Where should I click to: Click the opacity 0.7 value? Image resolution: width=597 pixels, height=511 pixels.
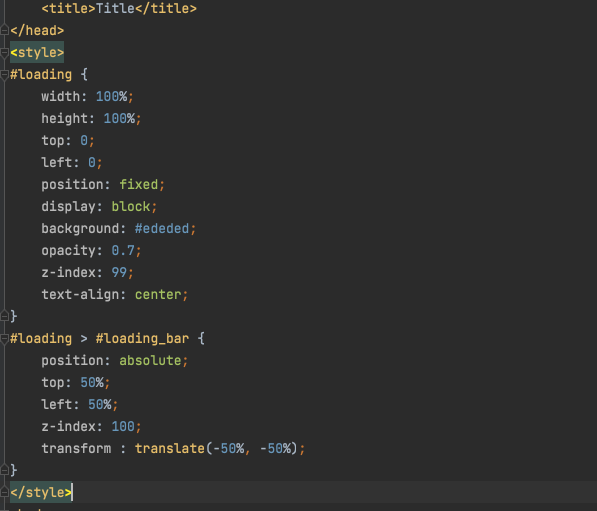coord(123,251)
